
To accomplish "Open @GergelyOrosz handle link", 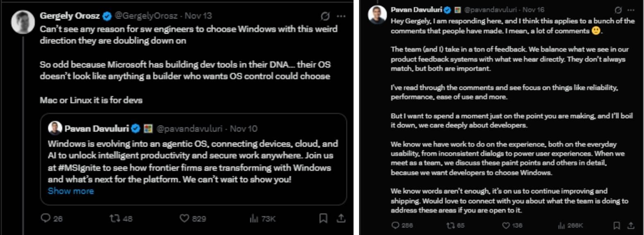I will 146,16.
